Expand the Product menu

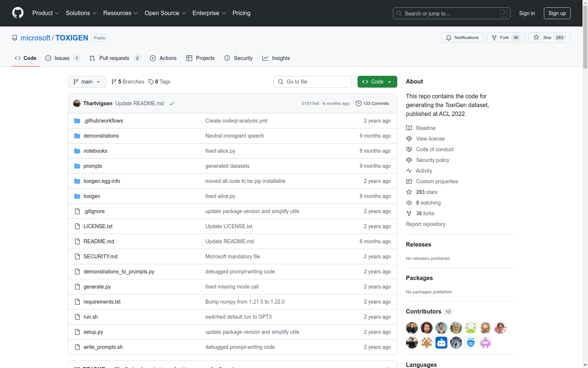tap(46, 13)
